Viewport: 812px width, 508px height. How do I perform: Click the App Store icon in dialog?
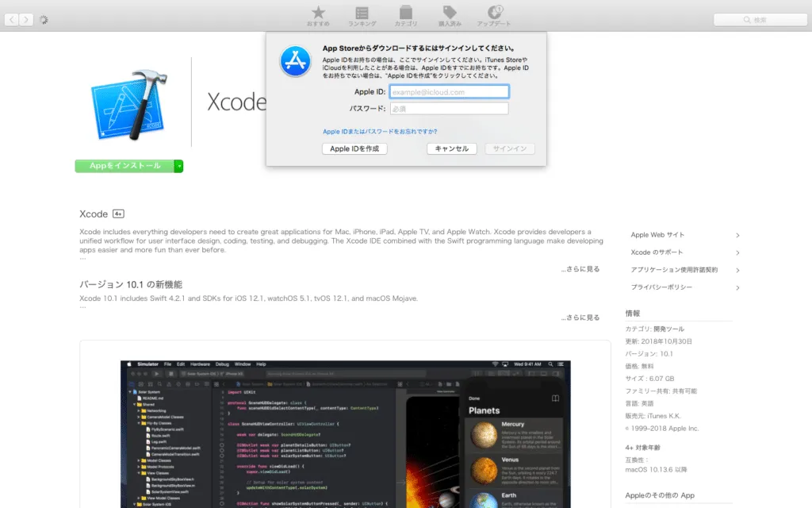pyautogui.click(x=296, y=61)
